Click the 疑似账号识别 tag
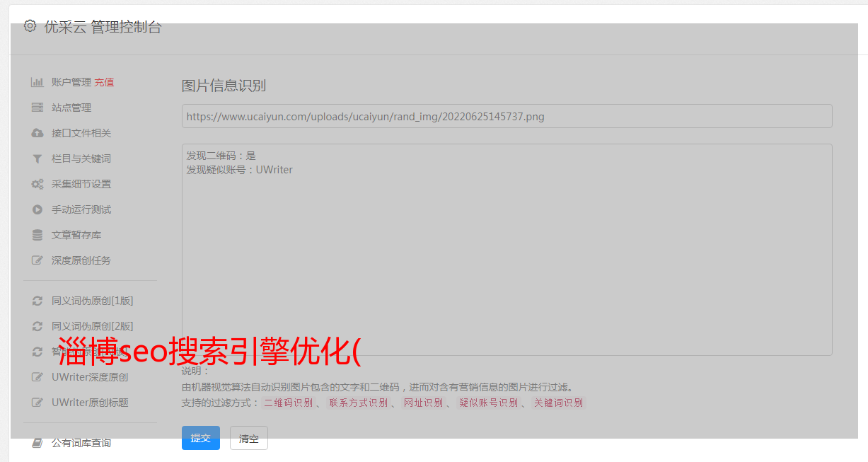 488,403
